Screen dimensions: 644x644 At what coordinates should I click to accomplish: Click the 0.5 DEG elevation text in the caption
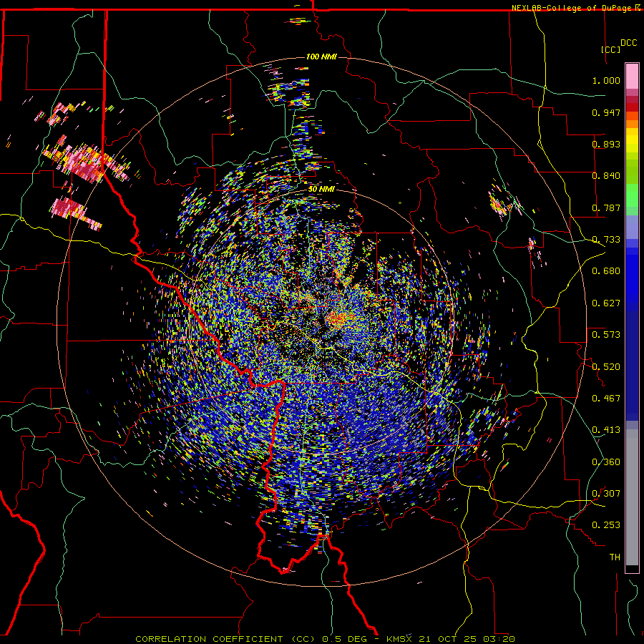[346, 639]
